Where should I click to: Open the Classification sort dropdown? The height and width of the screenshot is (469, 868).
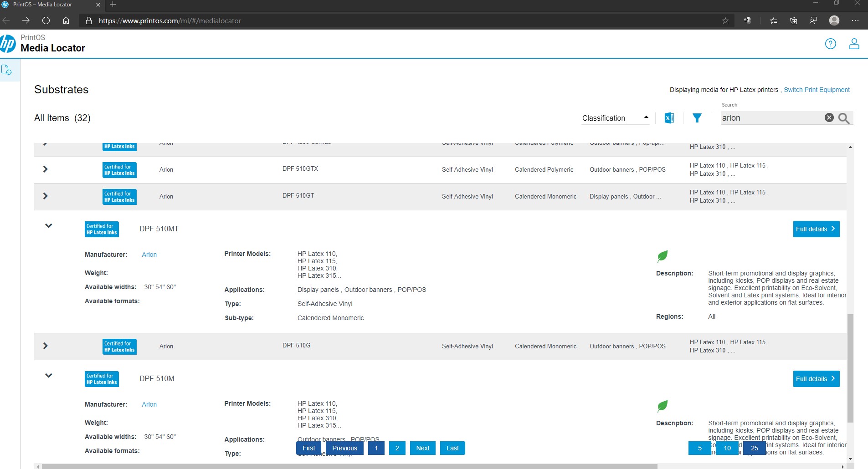click(x=615, y=118)
